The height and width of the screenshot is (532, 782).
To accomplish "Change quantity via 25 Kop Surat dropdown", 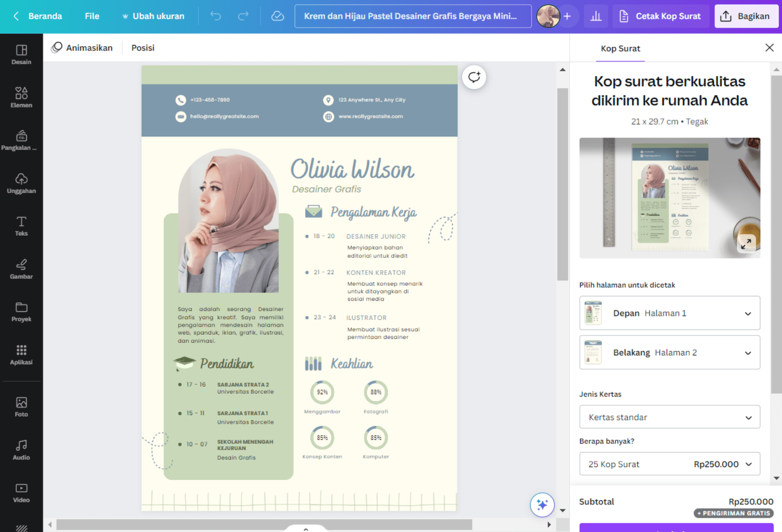I will click(669, 464).
